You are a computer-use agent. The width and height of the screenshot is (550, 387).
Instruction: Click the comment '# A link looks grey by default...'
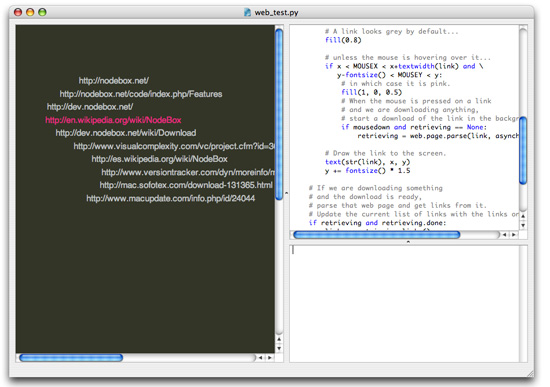(391, 32)
